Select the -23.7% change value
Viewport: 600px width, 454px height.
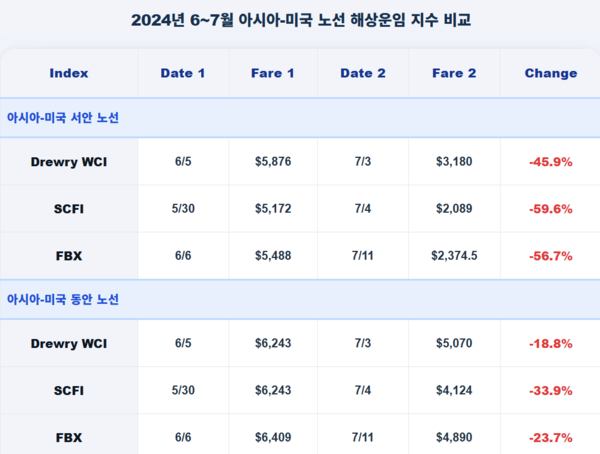point(551,437)
